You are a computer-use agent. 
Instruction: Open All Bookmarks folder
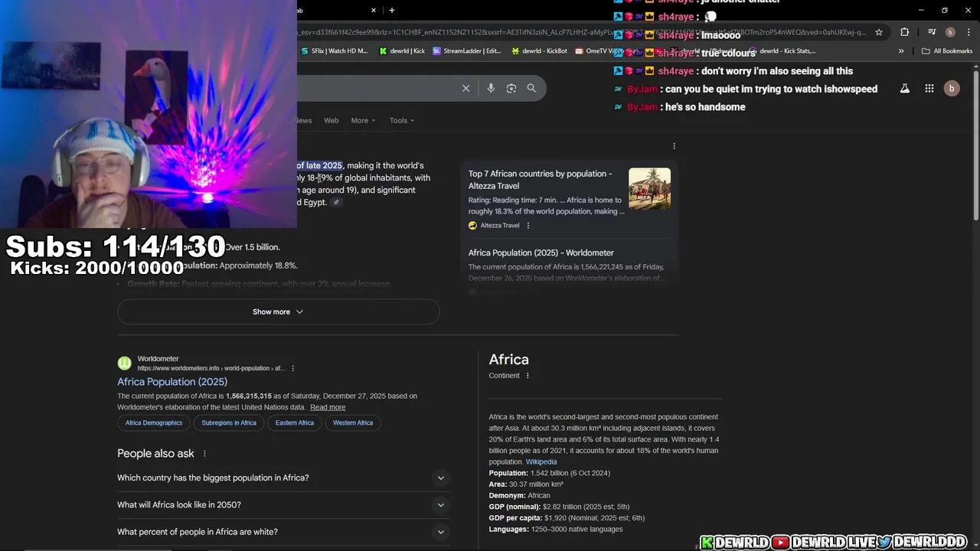tap(947, 51)
